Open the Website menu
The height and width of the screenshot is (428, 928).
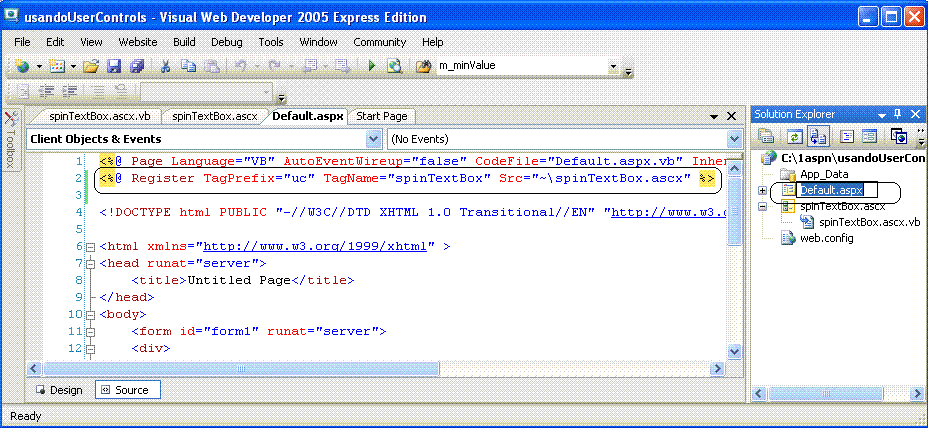[x=138, y=42]
